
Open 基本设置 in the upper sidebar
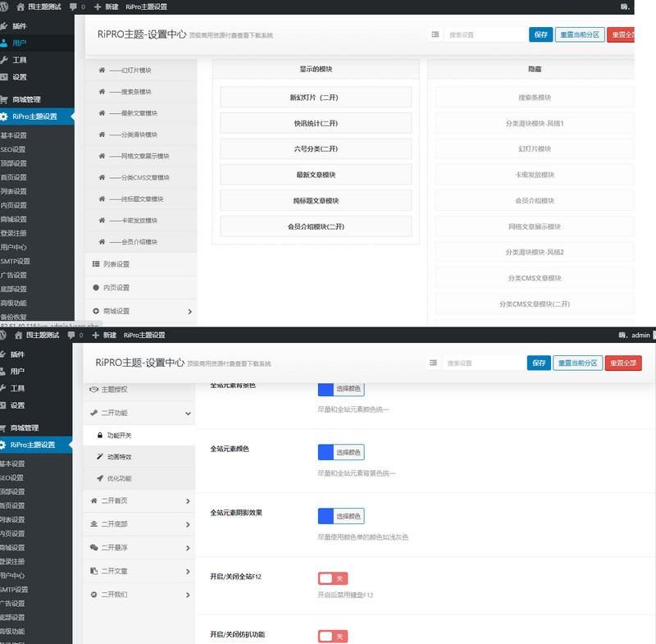point(13,135)
